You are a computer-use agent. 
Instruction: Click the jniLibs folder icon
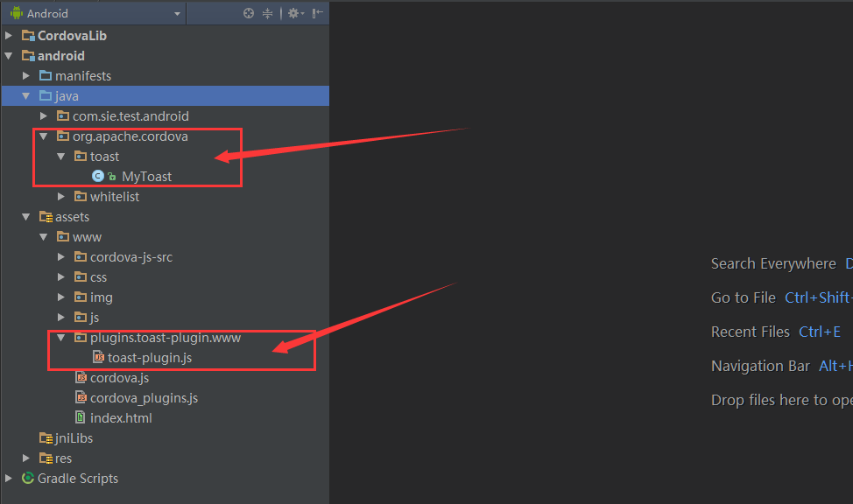pyautogui.click(x=46, y=438)
